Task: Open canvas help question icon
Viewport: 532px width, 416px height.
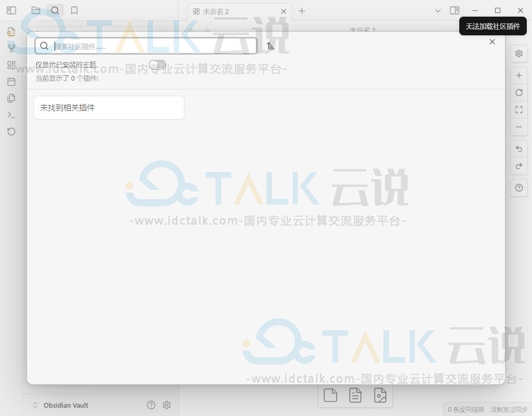Action: pos(519,188)
